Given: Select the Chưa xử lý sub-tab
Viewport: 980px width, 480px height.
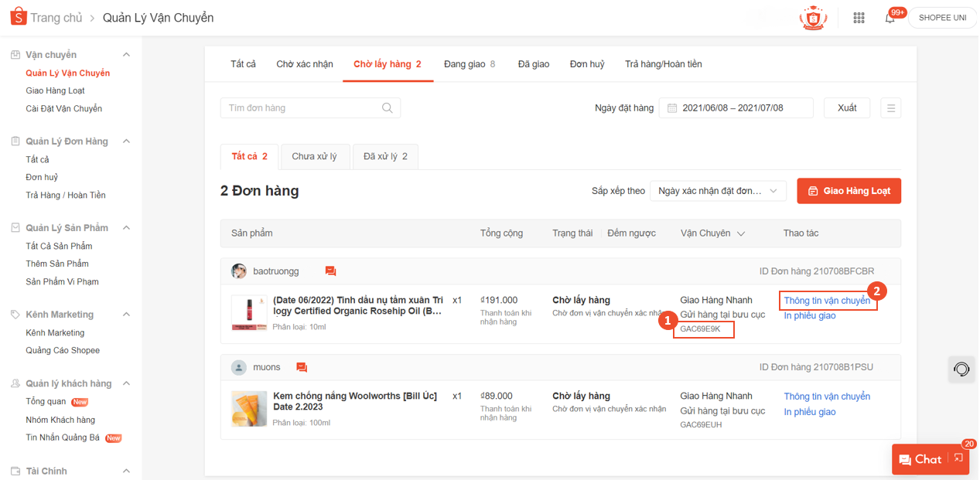Looking at the screenshot, I should tap(315, 157).
